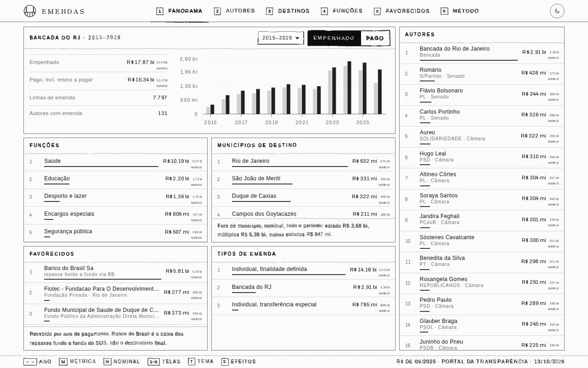Toggle Nominal values in footer
This screenshot has width=588, height=368.
click(122, 362)
